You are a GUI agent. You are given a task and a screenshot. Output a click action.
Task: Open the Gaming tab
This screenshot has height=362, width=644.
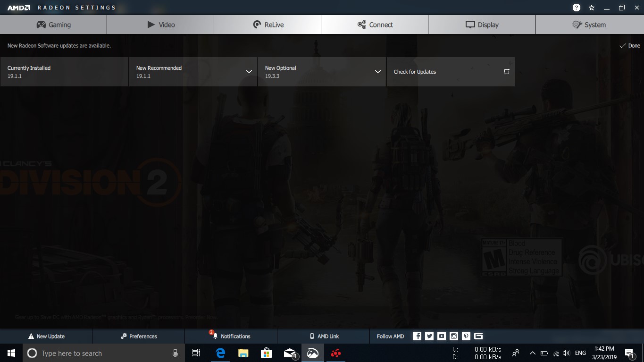(53, 25)
